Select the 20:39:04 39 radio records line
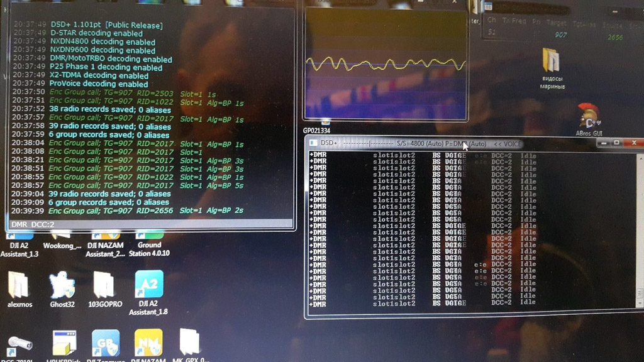The height and width of the screenshot is (362, 644). click(91, 194)
